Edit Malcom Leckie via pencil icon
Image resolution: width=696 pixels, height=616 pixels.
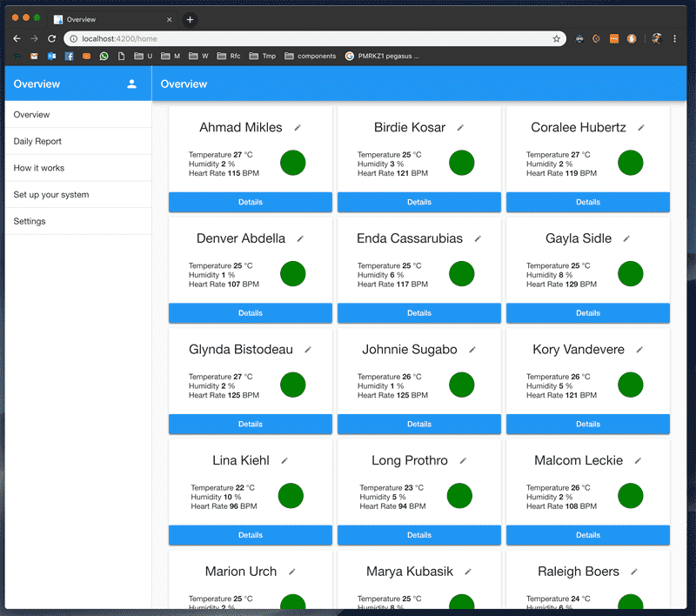coord(638,460)
